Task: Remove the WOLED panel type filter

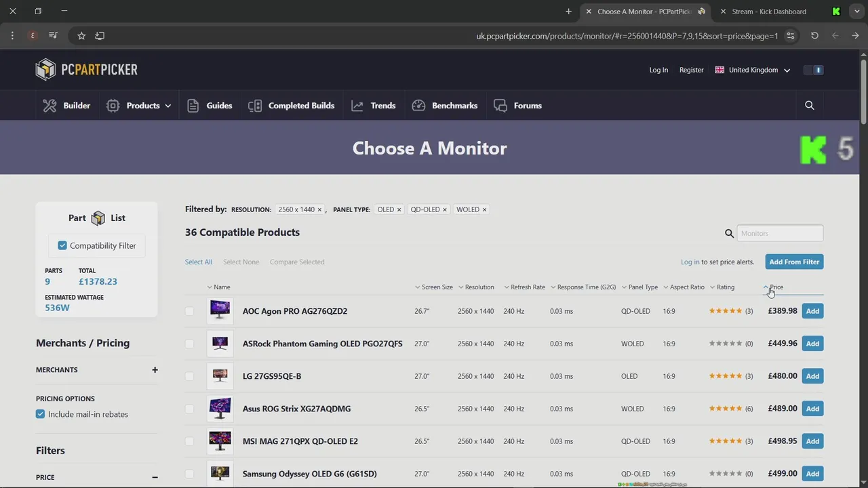Action: tap(484, 210)
